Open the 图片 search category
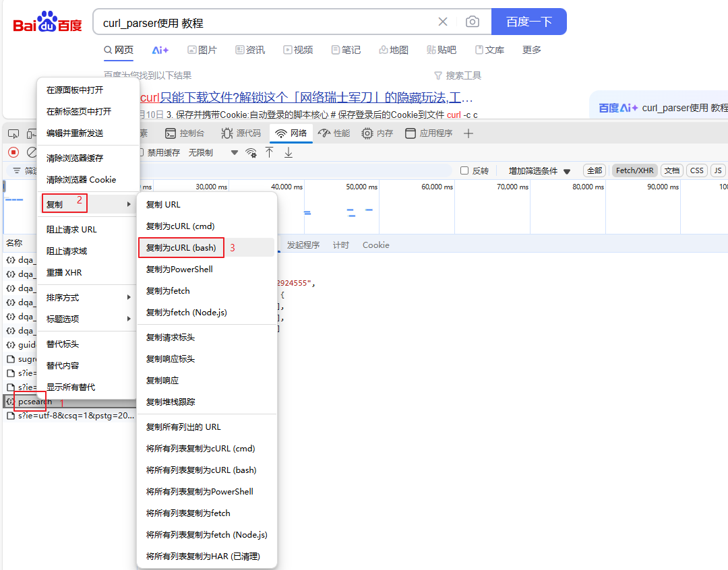Image resolution: width=728 pixels, height=570 pixels. [202, 50]
